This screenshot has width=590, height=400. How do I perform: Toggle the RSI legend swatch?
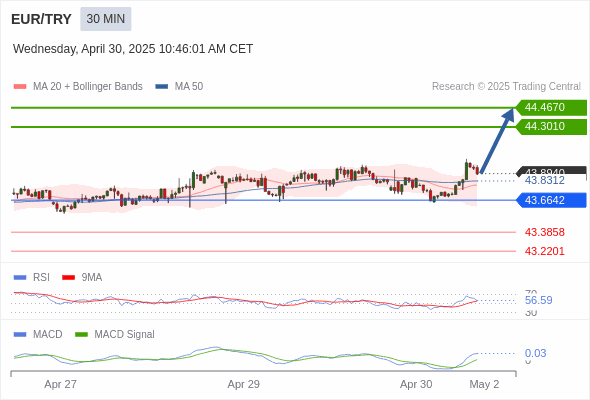(x=20, y=278)
